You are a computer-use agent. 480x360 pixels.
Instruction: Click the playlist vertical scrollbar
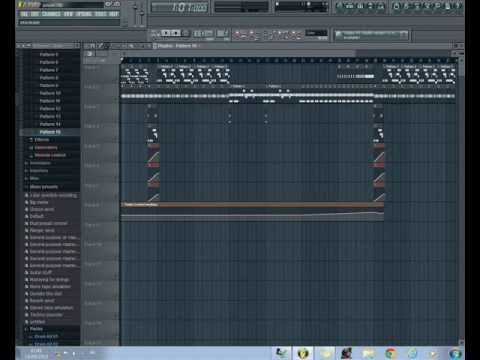point(461,200)
